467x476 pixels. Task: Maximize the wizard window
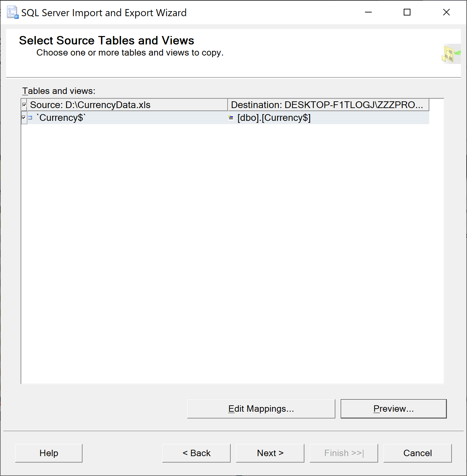(x=407, y=12)
